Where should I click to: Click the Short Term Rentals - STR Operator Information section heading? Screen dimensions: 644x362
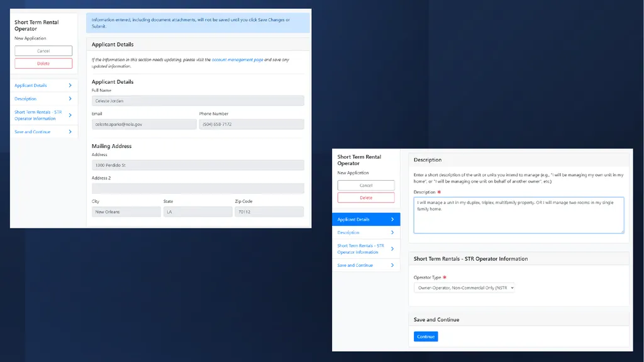(470, 259)
